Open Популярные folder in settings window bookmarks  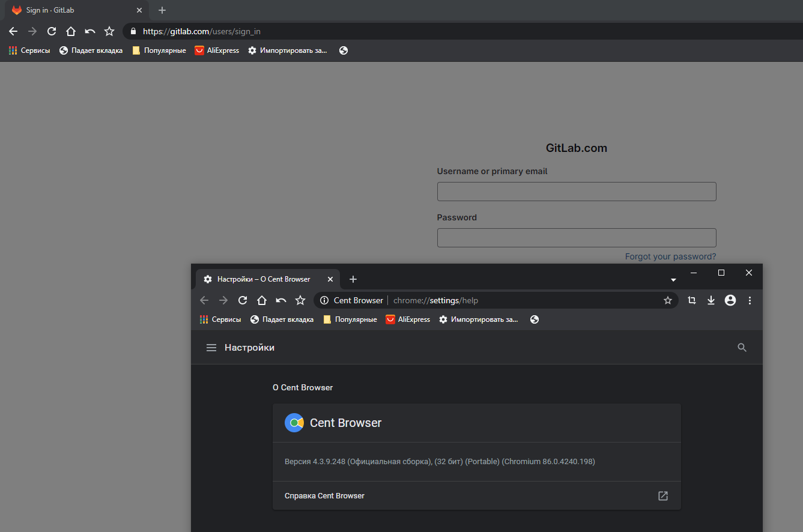(350, 319)
